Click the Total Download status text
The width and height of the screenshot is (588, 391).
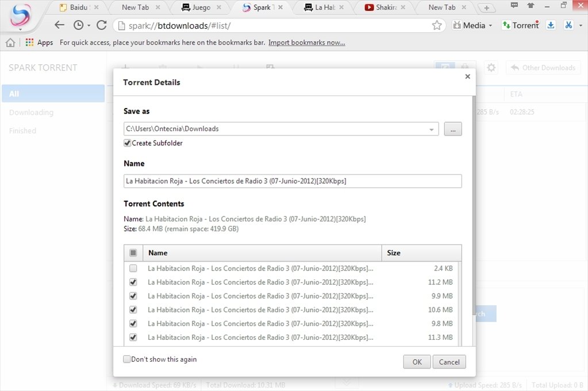245,385
